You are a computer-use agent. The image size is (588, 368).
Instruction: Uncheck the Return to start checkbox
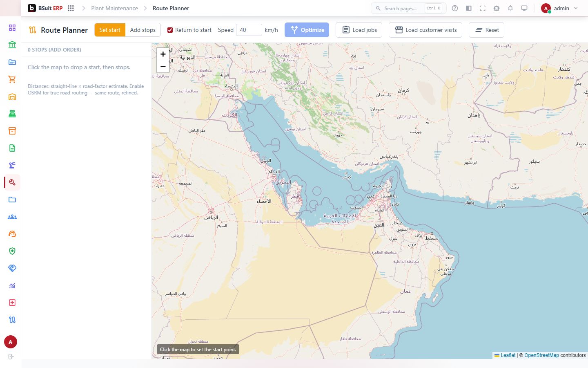point(170,30)
